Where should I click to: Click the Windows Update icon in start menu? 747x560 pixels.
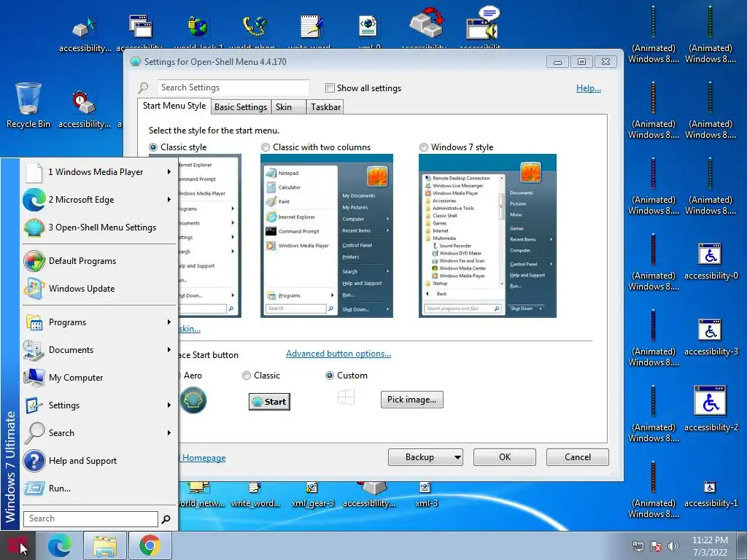34,289
